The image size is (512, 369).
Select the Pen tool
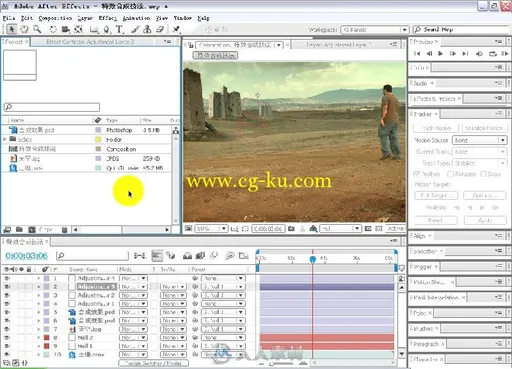click(106, 29)
